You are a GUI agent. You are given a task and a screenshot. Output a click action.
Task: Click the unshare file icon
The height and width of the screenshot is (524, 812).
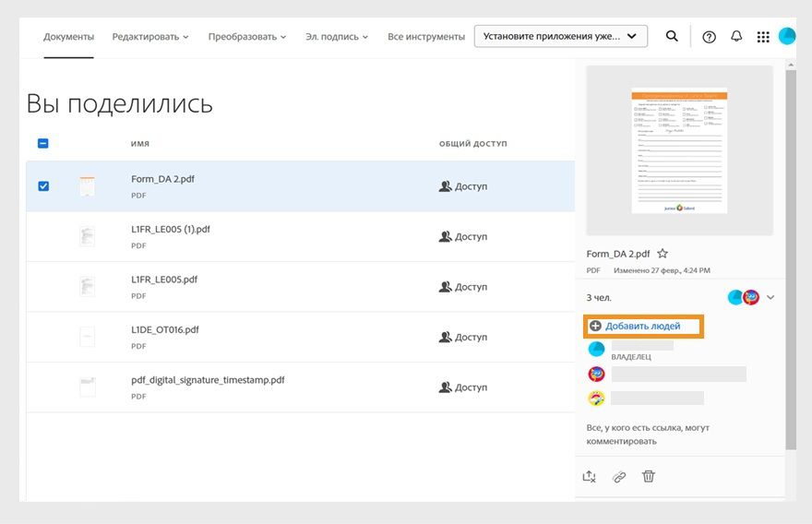tap(590, 476)
